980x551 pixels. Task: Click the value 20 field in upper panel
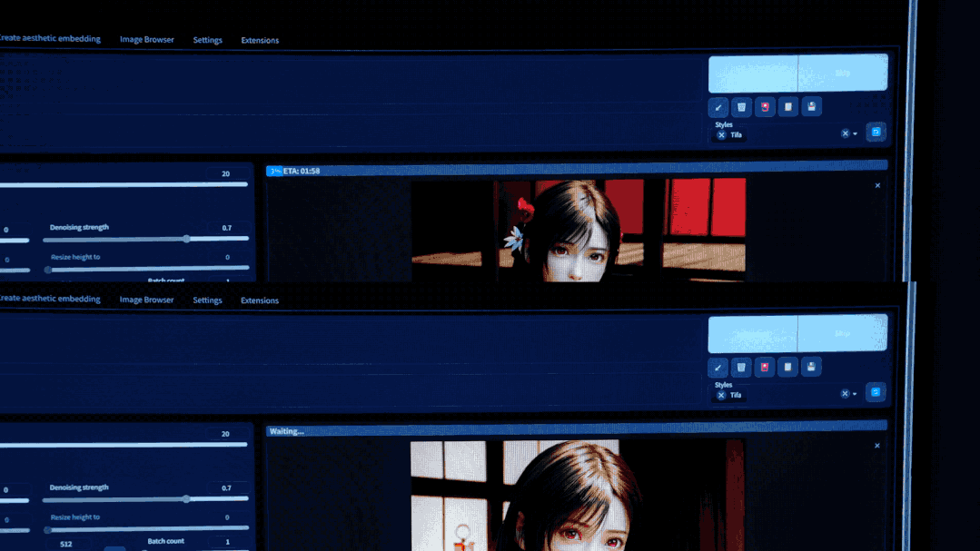tap(226, 173)
